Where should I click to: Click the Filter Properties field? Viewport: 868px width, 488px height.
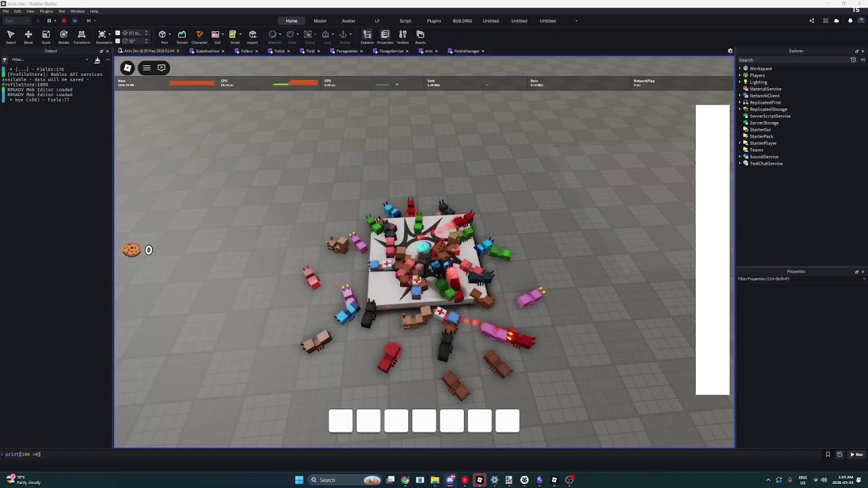coord(800,279)
